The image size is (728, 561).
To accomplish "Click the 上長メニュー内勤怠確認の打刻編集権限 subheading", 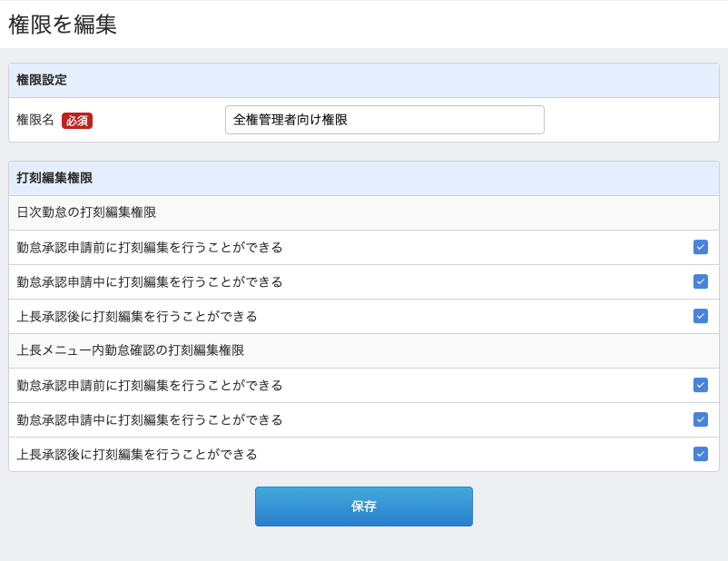I will tap(130, 350).
